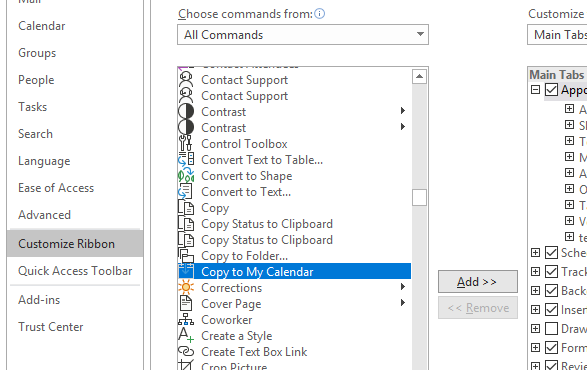Uncheck the Format tab checkbox
The width and height of the screenshot is (587, 370).
point(551,348)
